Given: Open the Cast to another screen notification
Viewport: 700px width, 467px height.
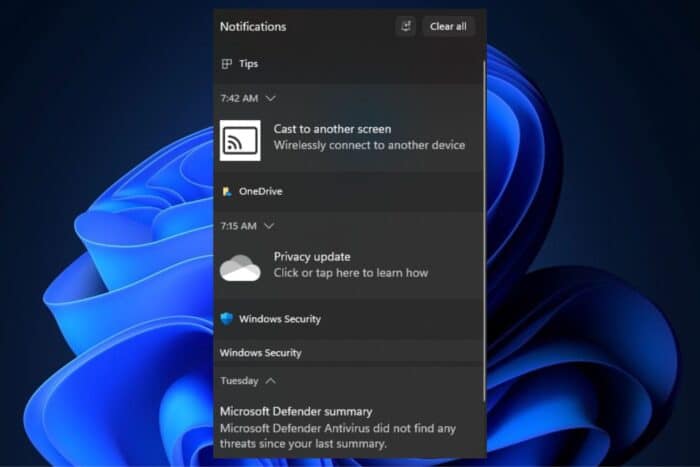Looking at the screenshot, I should 332,129.
